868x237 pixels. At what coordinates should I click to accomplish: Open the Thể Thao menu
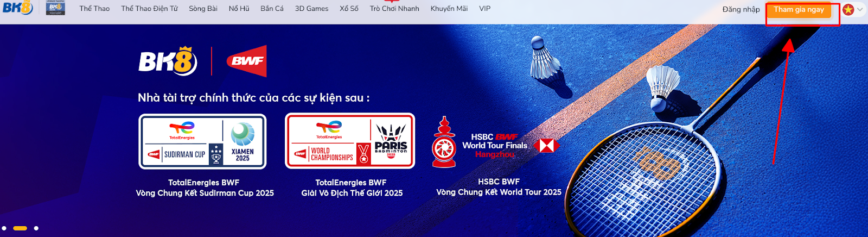click(x=94, y=9)
